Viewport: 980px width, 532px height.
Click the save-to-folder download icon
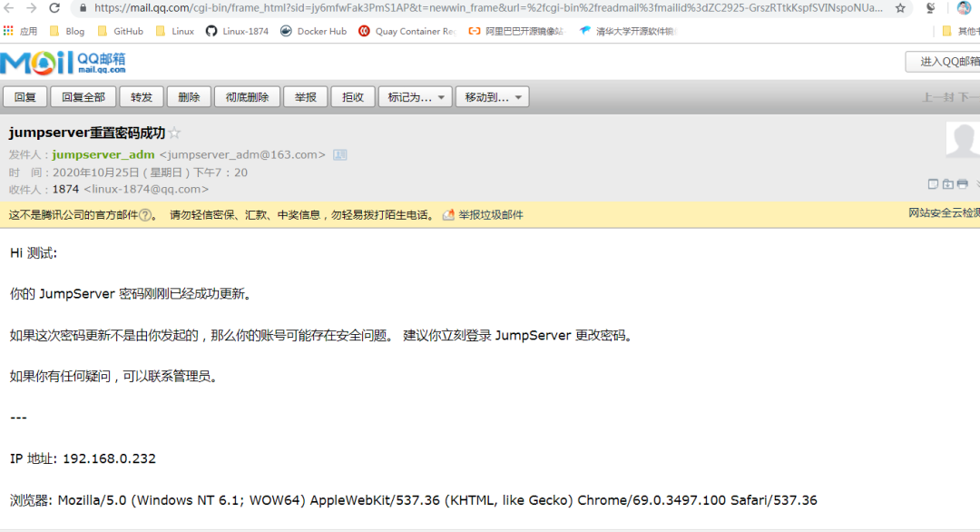coord(948,183)
